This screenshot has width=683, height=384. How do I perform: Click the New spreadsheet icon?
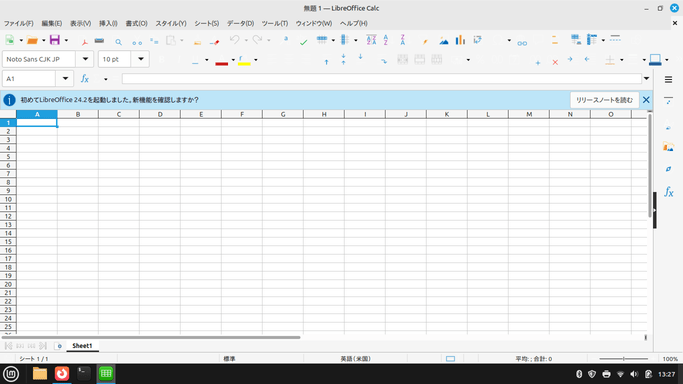[x=10, y=40]
